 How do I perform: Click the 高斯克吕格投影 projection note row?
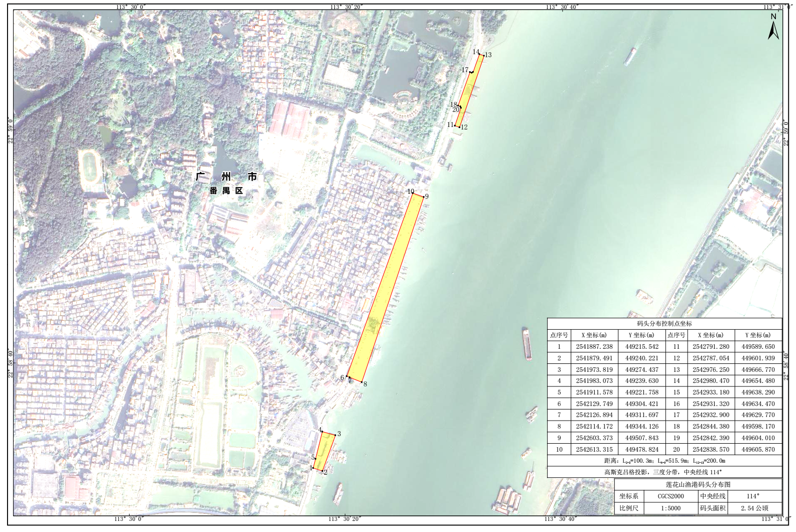(x=664, y=472)
